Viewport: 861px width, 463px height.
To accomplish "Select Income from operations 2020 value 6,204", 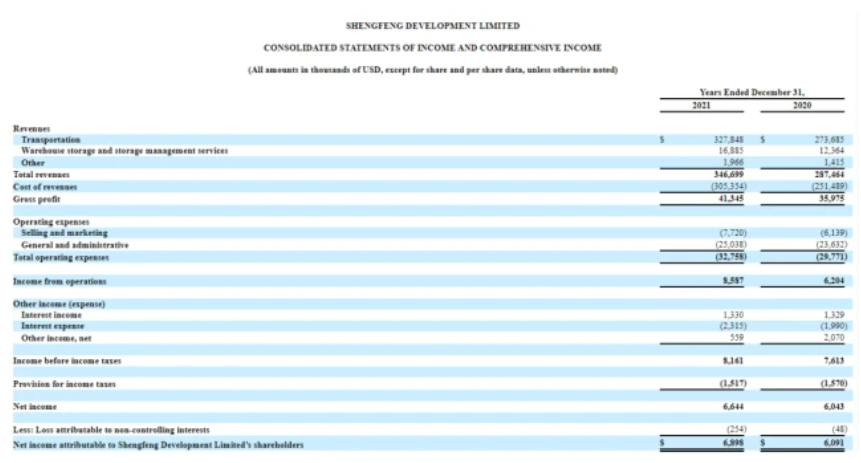I will (834, 281).
